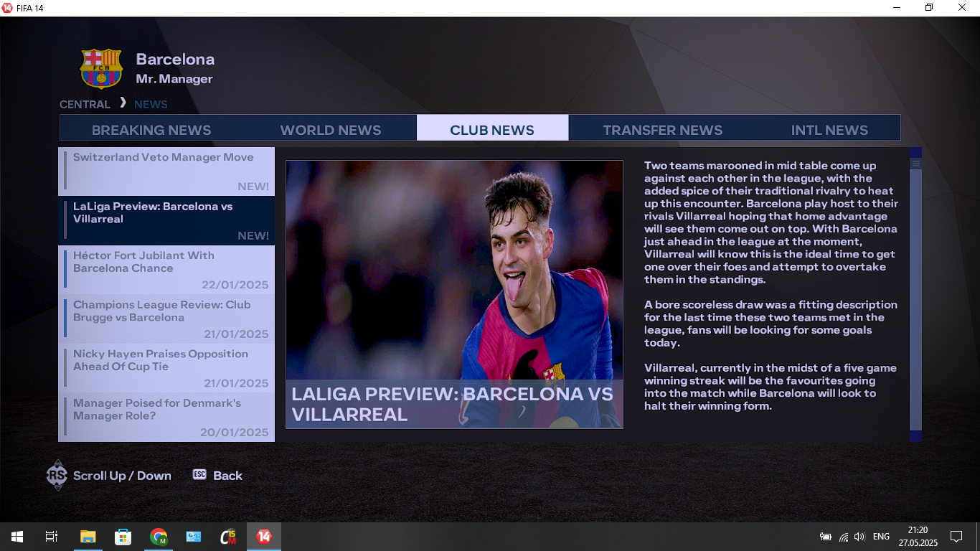Click the Barcelona club crest
This screenshot has height=551, width=980.
point(101,69)
